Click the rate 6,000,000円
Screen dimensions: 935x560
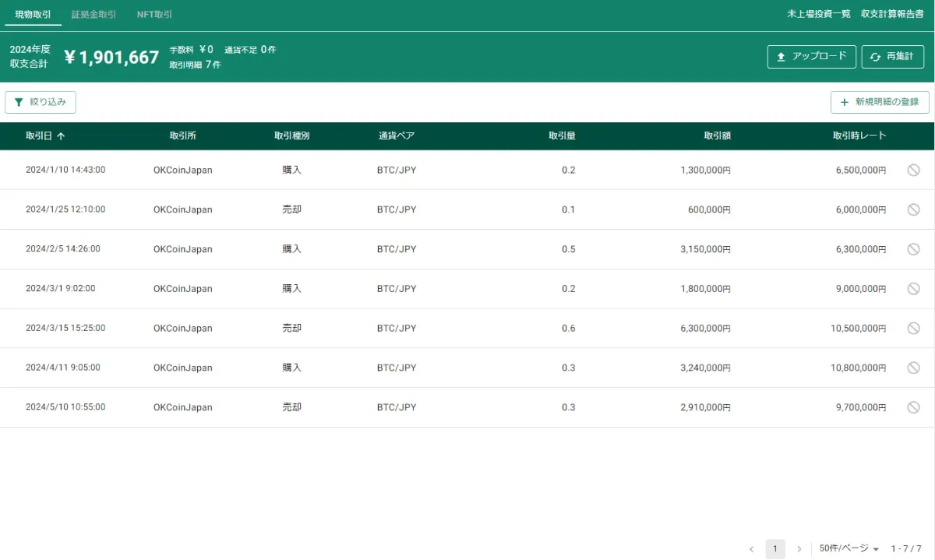(x=860, y=210)
